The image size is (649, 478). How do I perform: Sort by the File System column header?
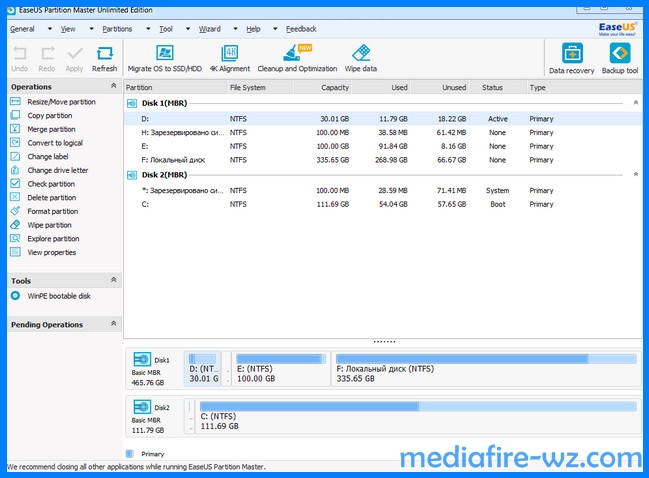[260, 87]
